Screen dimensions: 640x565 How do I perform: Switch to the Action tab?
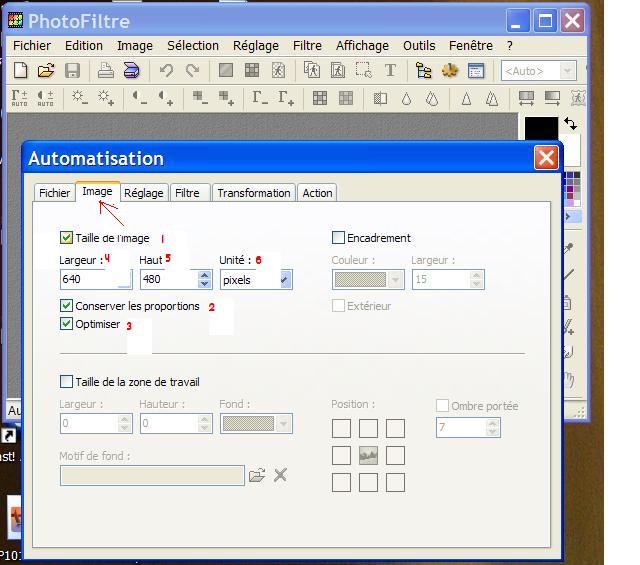tap(318, 193)
